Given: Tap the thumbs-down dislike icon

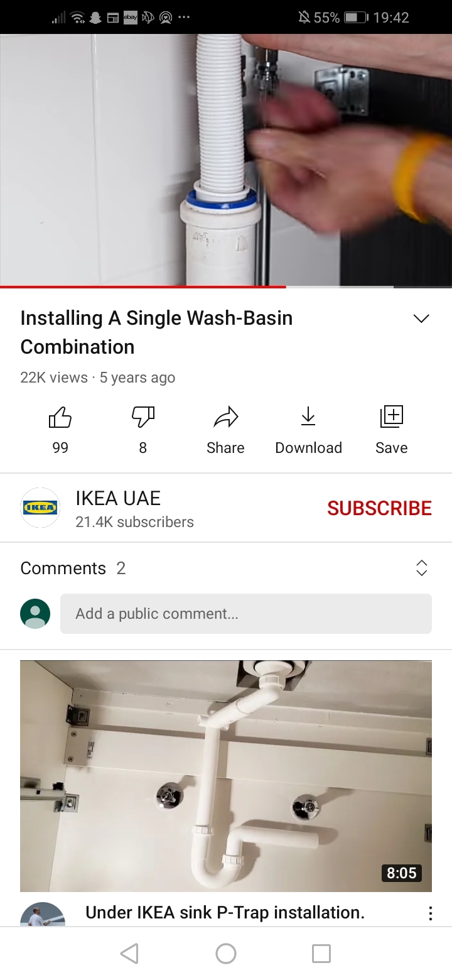Looking at the screenshot, I should [x=143, y=418].
